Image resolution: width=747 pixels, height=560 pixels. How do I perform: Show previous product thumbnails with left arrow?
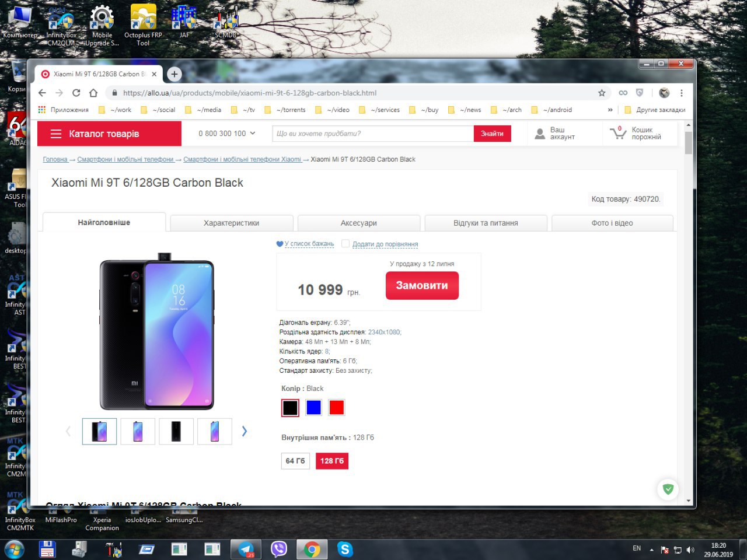tap(68, 431)
